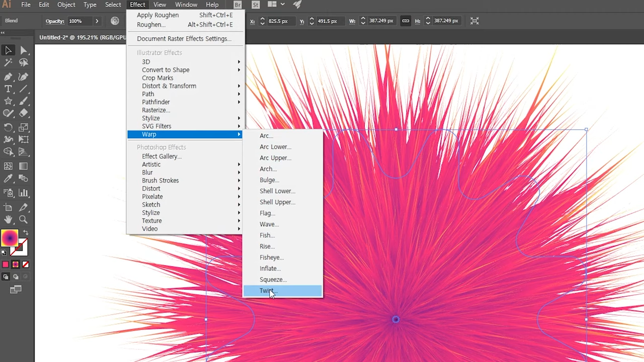Enable Draw Behind mode

16,277
